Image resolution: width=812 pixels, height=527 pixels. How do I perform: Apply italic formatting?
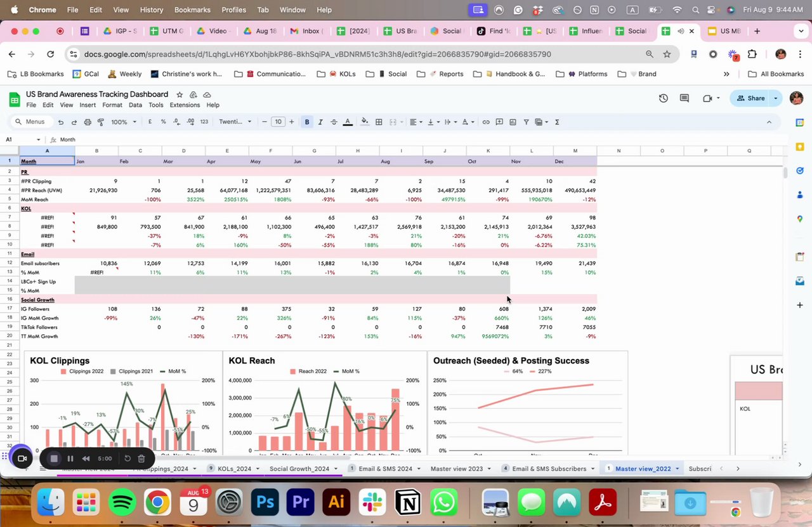[x=320, y=122]
